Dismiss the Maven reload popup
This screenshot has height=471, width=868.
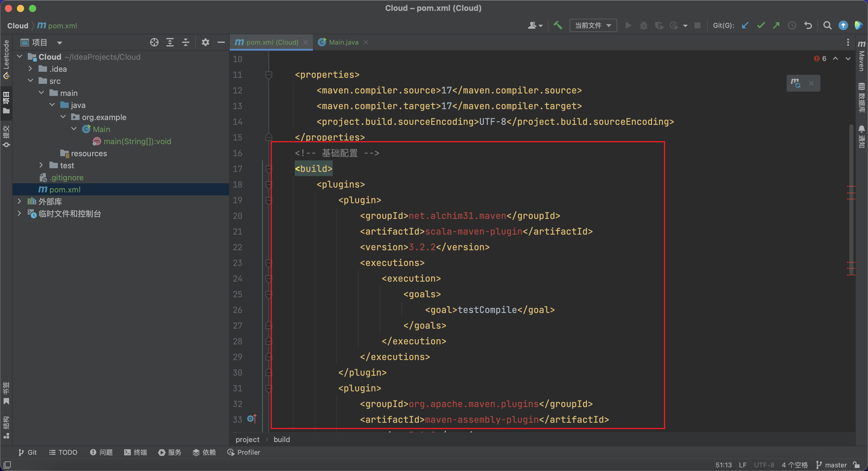(x=811, y=83)
